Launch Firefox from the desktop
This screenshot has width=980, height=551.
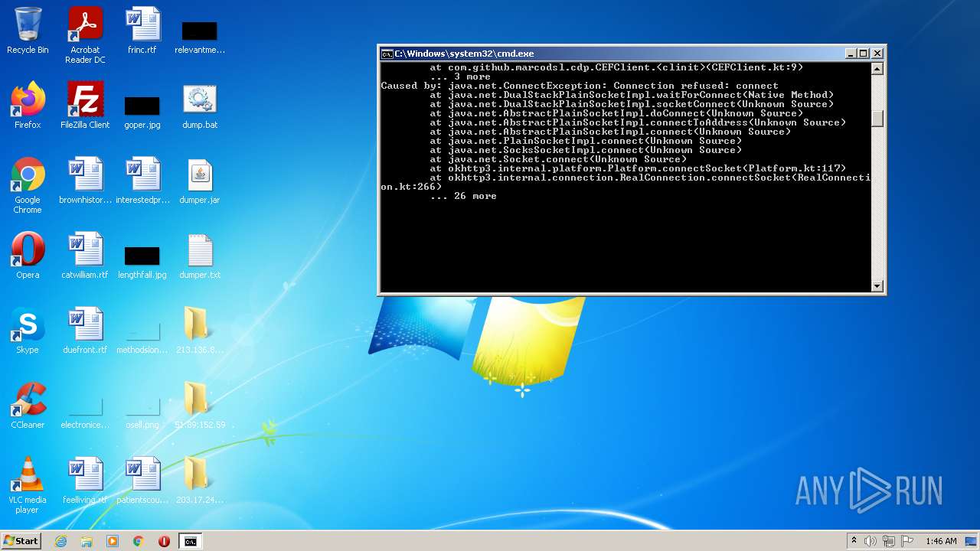pos(28,106)
